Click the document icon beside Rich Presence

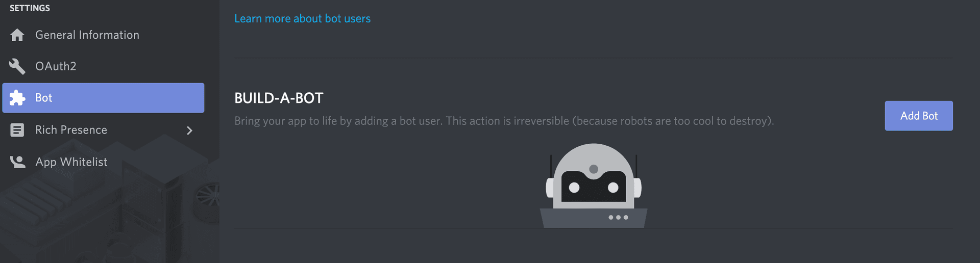17,130
